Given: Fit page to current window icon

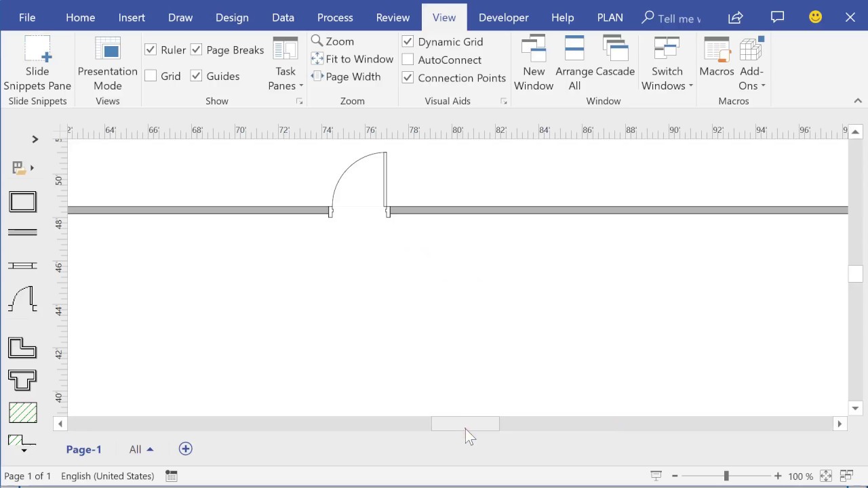Looking at the screenshot, I should 826,476.
